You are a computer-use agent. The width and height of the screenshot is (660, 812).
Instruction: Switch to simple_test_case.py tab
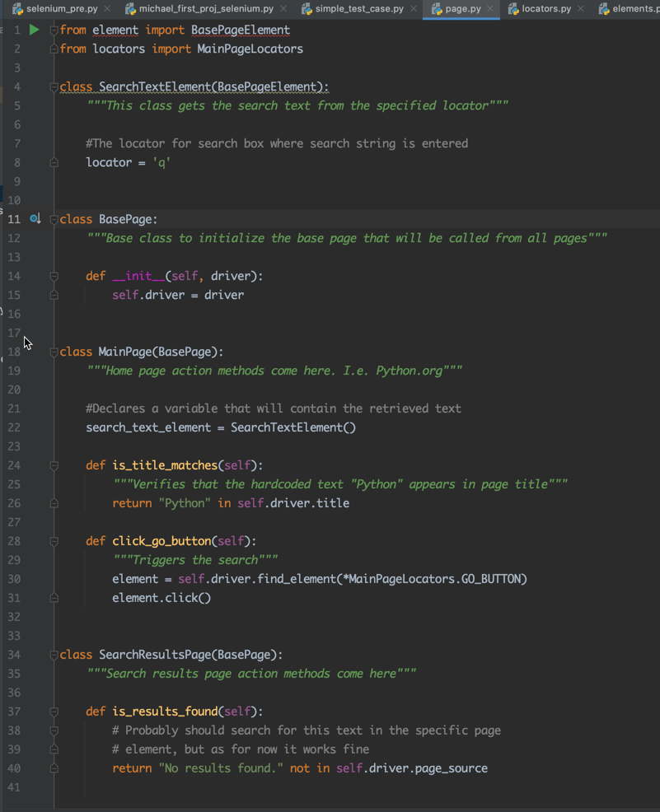tap(359, 9)
